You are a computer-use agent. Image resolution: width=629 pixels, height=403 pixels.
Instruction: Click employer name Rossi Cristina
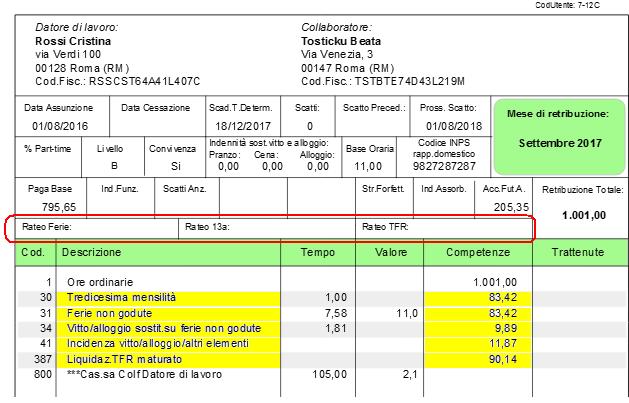(72, 41)
